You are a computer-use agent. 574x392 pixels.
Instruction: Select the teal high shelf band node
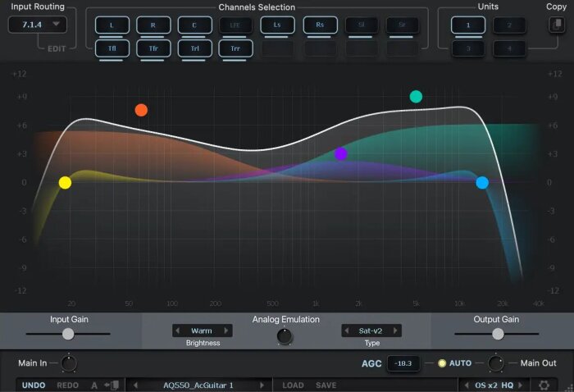pyautogui.click(x=416, y=97)
